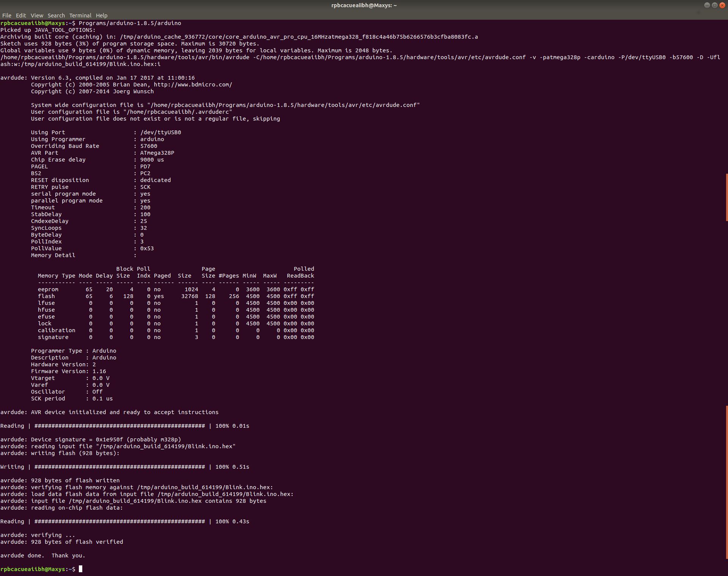The height and width of the screenshot is (576, 728).
Task: Click the Writing progress bar of hashes
Action: pos(119,467)
